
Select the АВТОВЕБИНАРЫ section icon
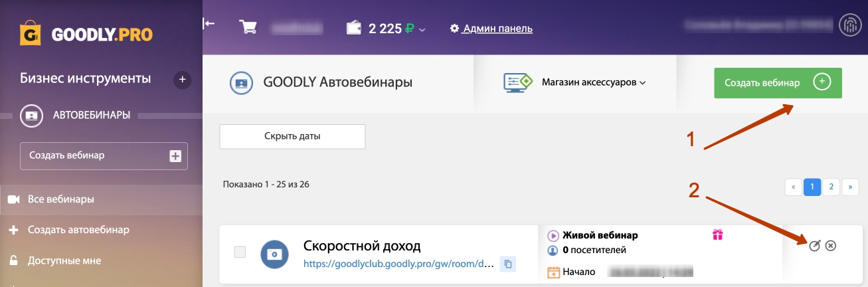click(31, 115)
